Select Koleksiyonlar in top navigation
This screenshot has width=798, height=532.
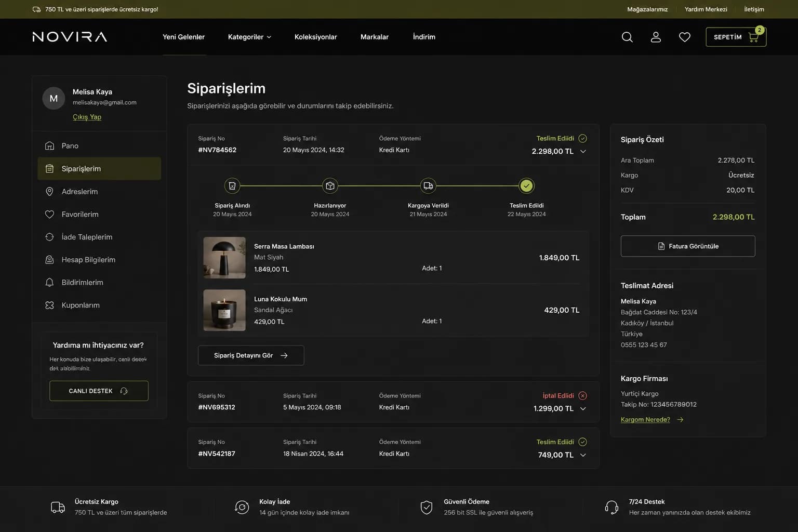click(x=315, y=37)
